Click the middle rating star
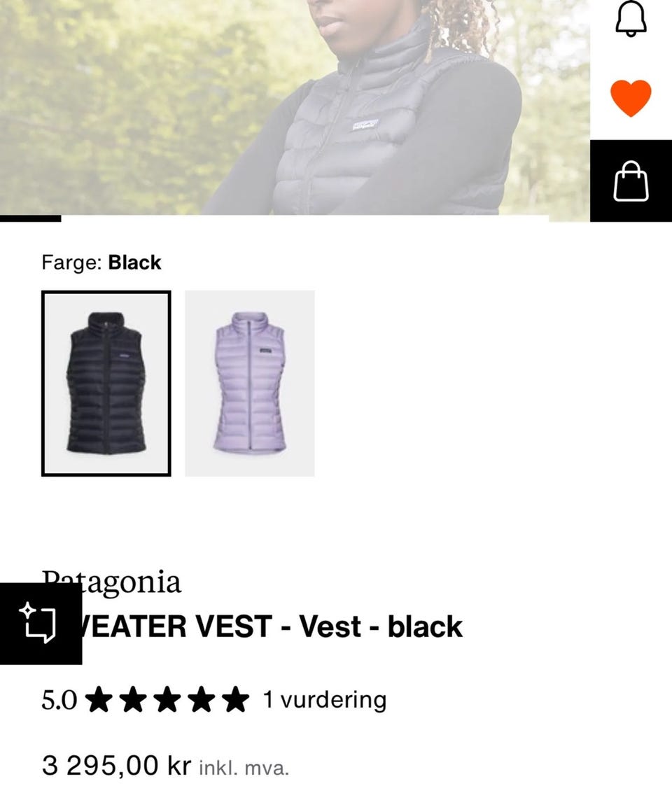 click(167, 699)
